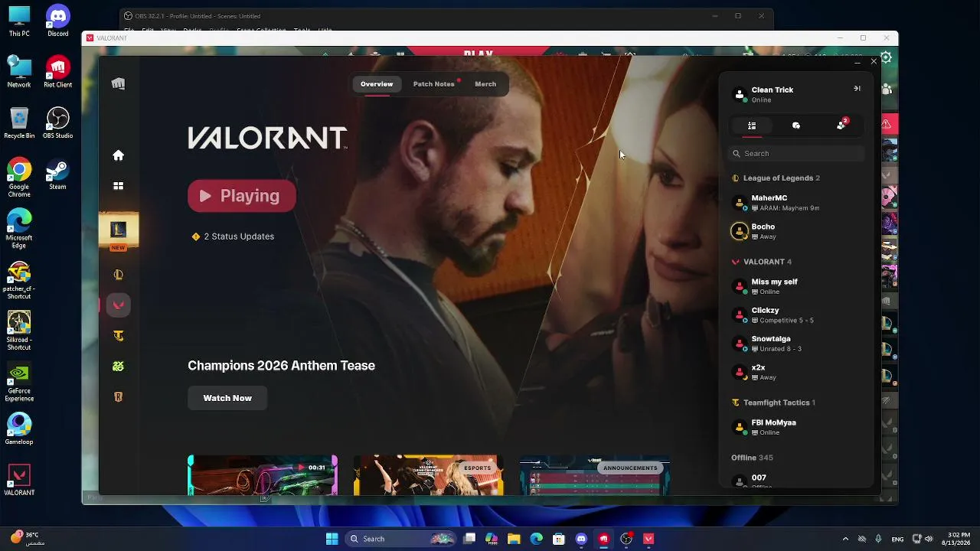Switch to OBS Studio in the taskbar
The image size is (980, 551).
coord(626,539)
